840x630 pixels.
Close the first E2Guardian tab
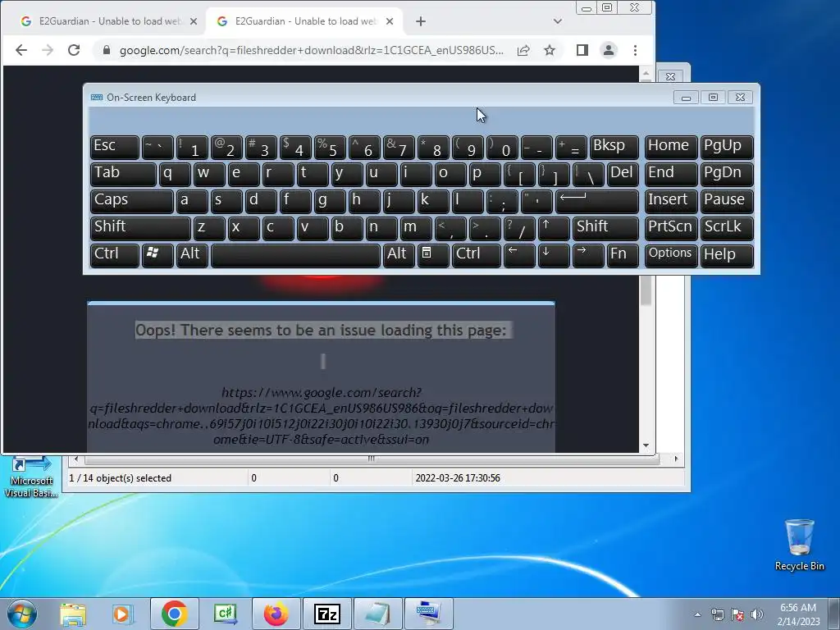tap(194, 21)
